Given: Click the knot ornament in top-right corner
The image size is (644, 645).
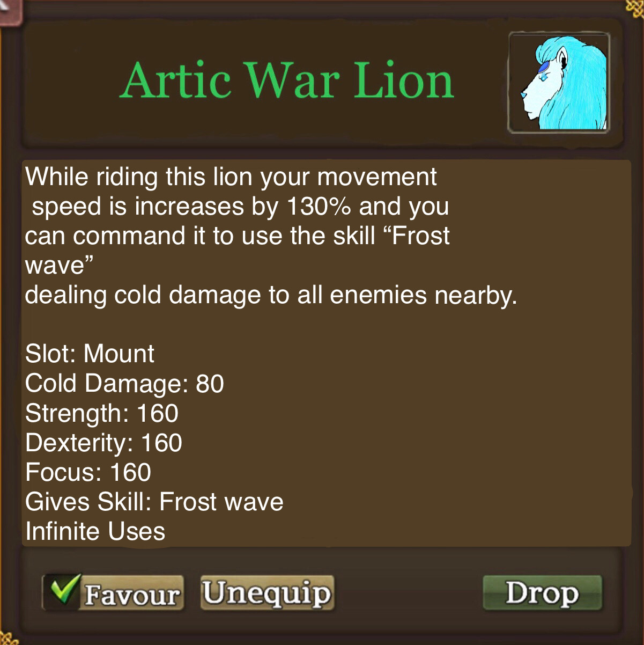Looking at the screenshot, I should pos(635,8).
